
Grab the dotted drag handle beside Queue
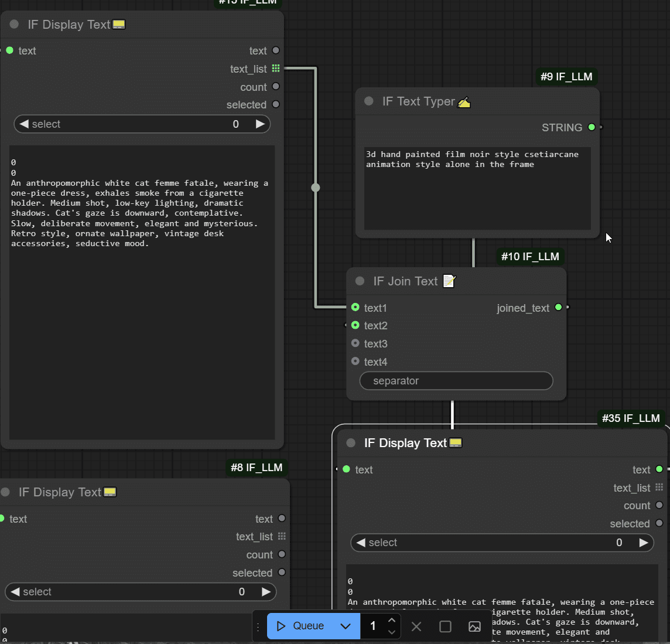pos(258,626)
